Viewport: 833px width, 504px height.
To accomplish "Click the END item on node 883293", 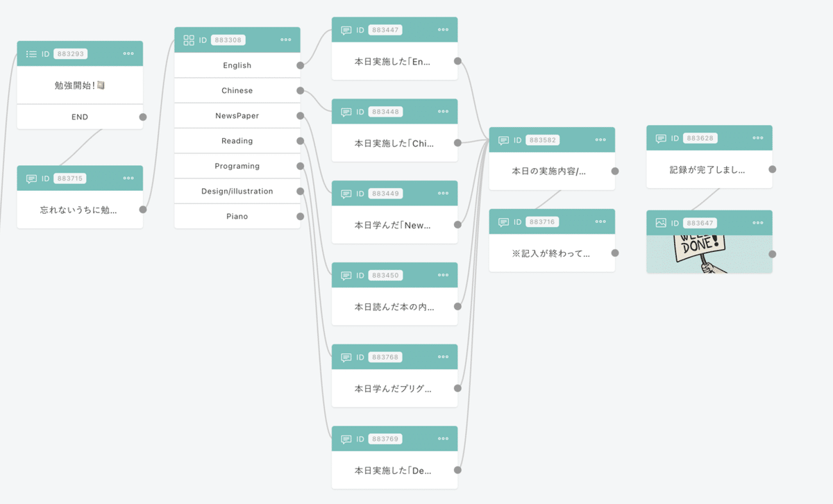I will (x=80, y=117).
